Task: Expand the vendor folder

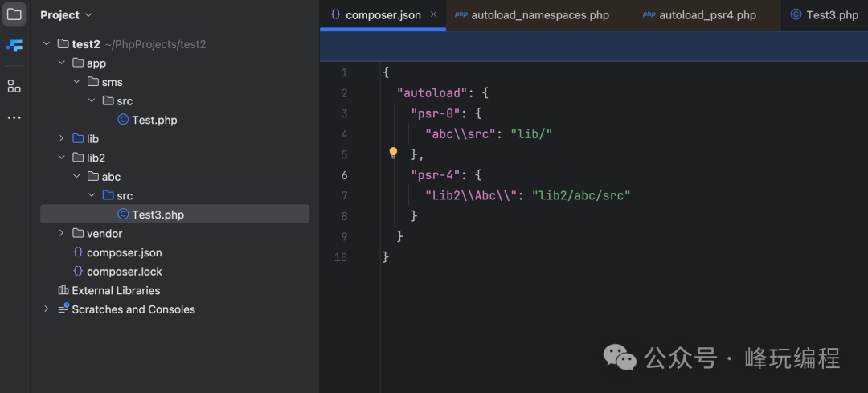Action: 62,233
